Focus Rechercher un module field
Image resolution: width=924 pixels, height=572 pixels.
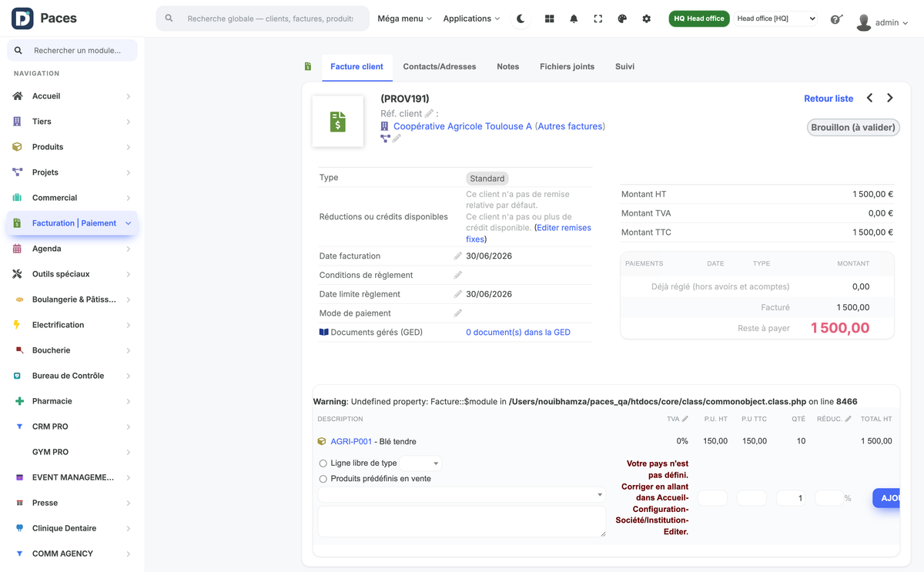72,51
